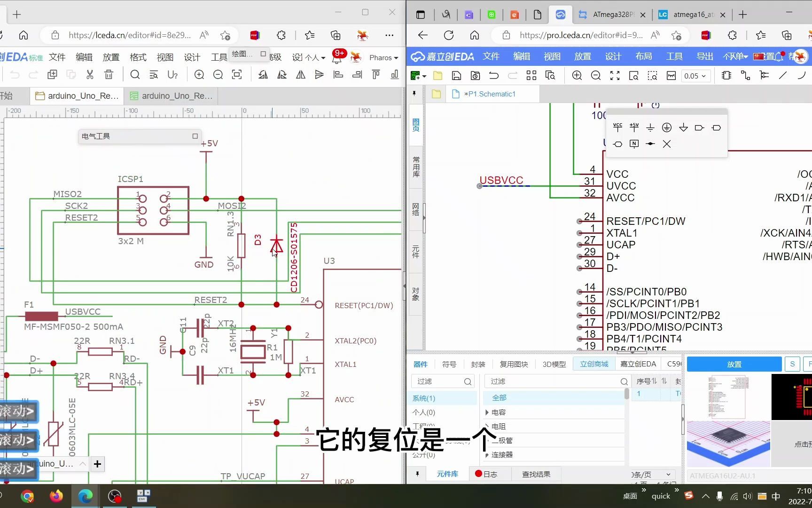The width and height of the screenshot is (812, 508).
Task: Toggle pin on the left side panel
Action: pos(414,94)
